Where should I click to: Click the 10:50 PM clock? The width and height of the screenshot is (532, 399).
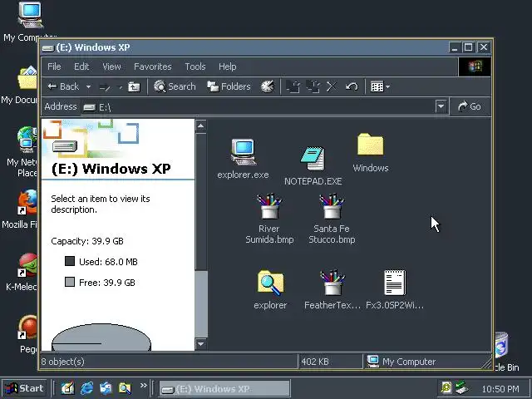point(500,389)
